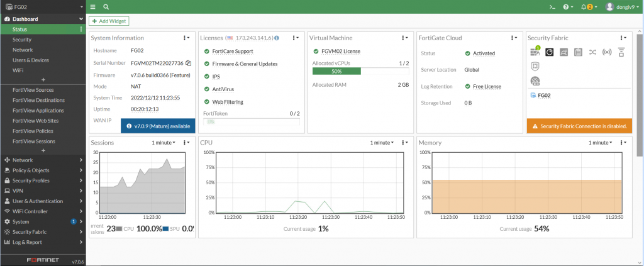This screenshot has height=266, width=644.
Task: Click the search magnifier icon
Action: [x=106, y=7]
